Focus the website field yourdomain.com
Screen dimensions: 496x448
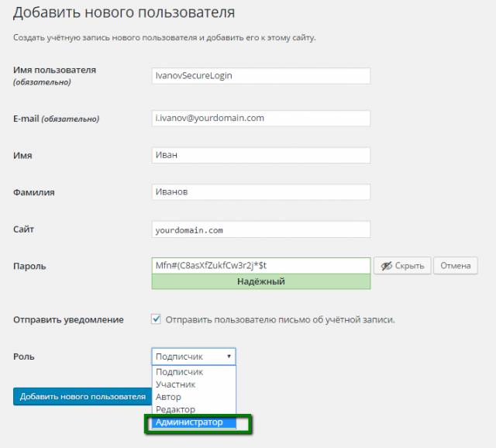[261, 230]
